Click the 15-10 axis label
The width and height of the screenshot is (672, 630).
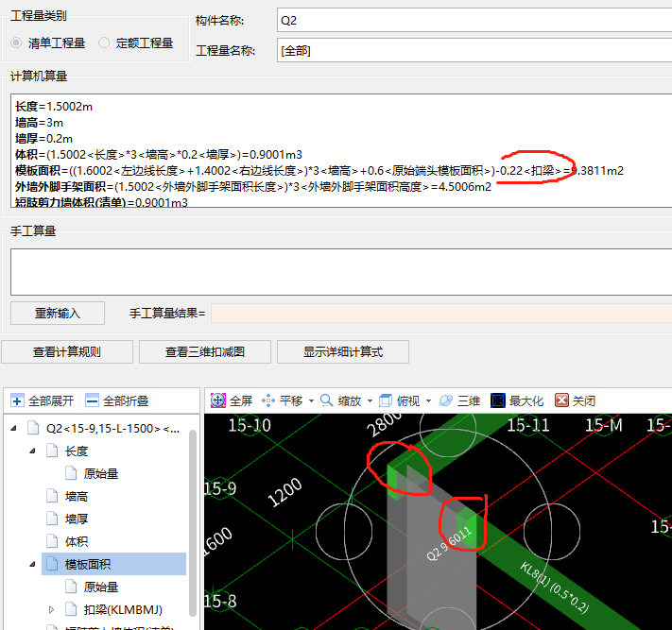pyautogui.click(x=250, y=425)
